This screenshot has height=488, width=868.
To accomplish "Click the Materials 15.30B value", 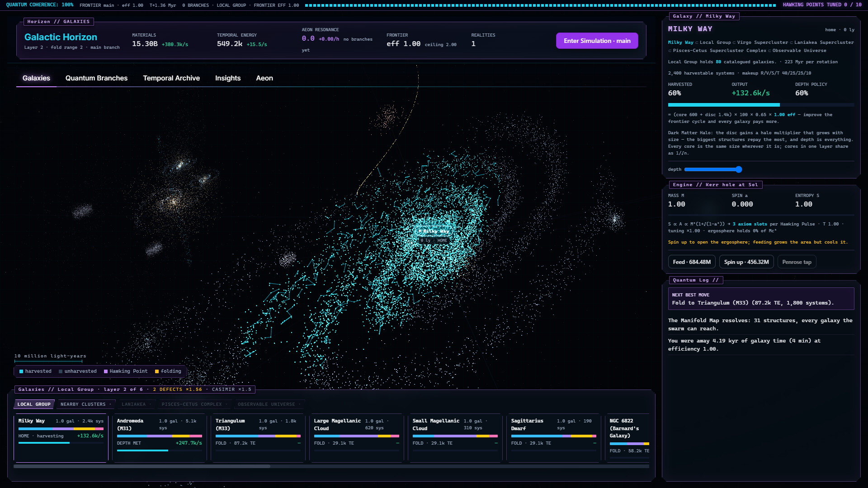I will coord(145,44).
